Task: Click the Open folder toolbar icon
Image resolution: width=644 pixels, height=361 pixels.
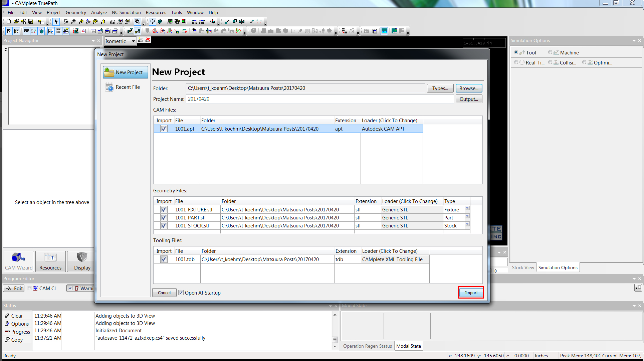Action: click(16, 21)
